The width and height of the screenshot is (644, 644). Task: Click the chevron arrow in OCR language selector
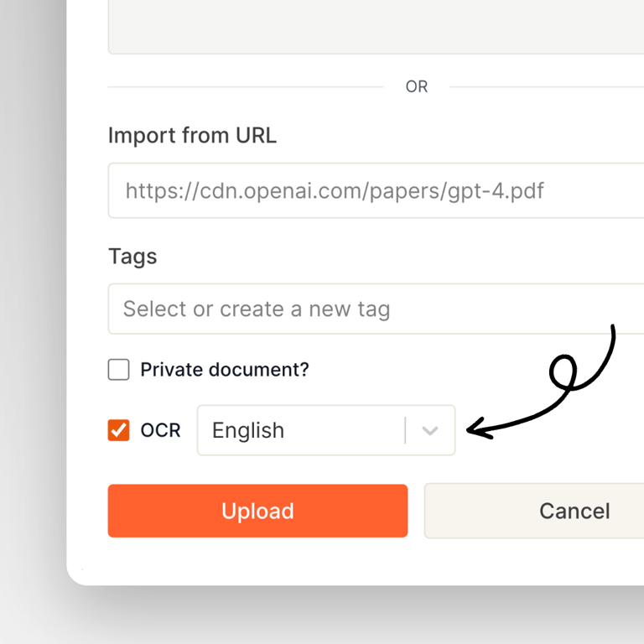[x=429, y=430]
